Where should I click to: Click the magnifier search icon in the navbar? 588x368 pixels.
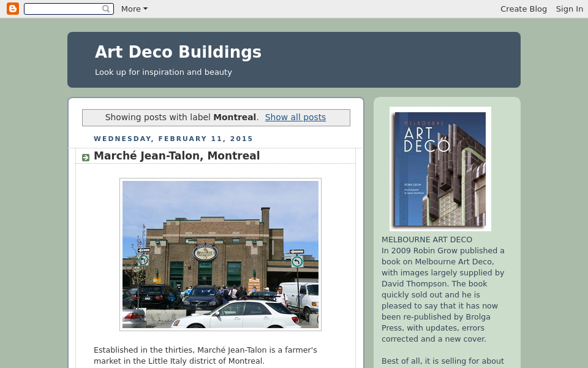pos(106,9)
